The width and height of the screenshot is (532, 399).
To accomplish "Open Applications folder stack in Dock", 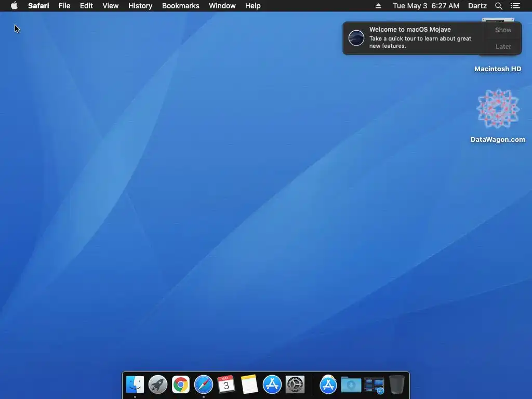I will (328, 384).
